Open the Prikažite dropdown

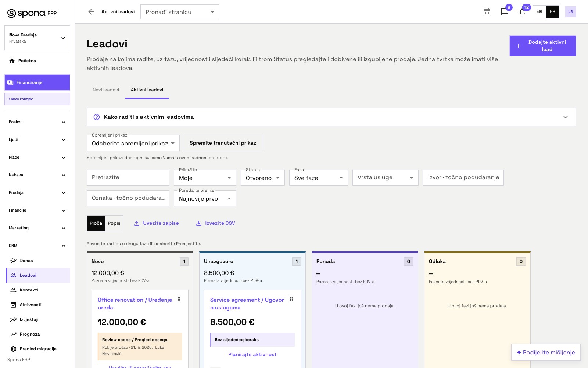(205, 178)
